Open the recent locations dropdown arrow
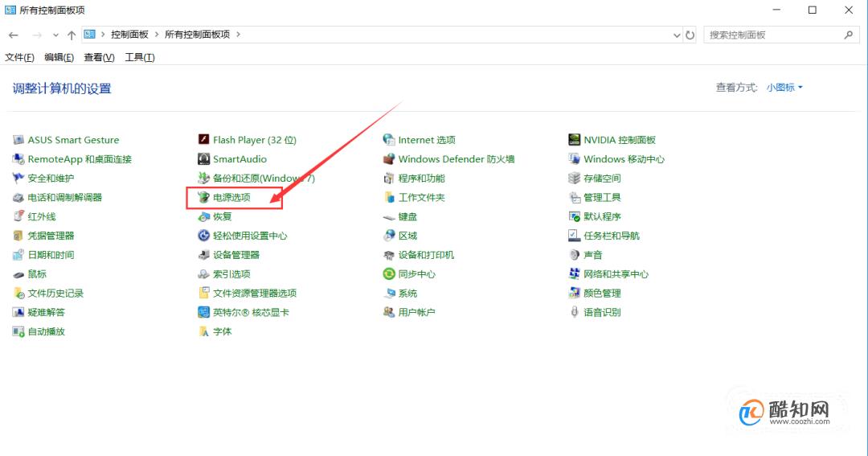Screen dimensions: 868x456 (x=55, y=35)
